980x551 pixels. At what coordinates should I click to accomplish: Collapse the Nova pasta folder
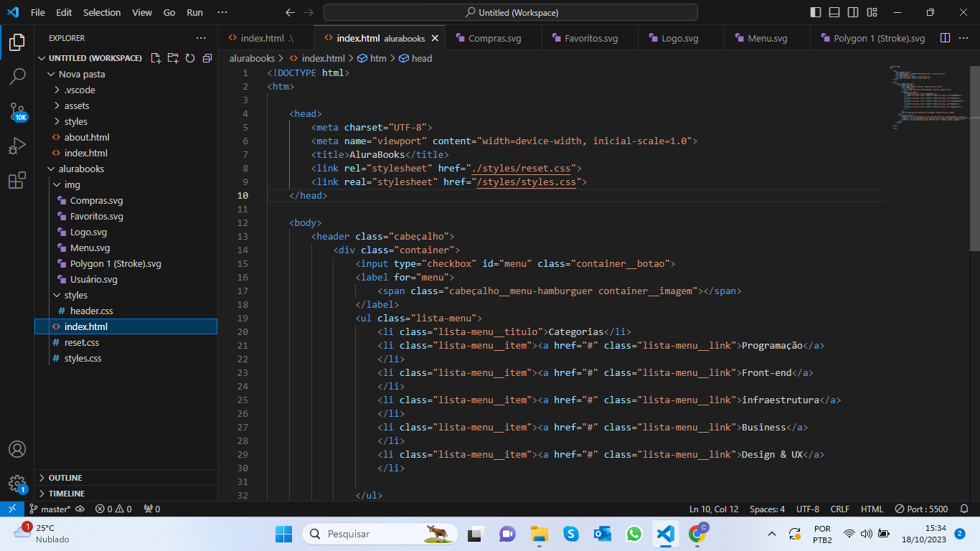coord(81,74)
